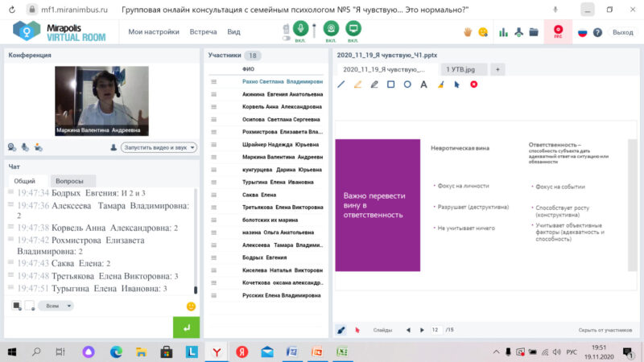Click the raise hand icon
644x362 pixels.
[x=468, y=32]
